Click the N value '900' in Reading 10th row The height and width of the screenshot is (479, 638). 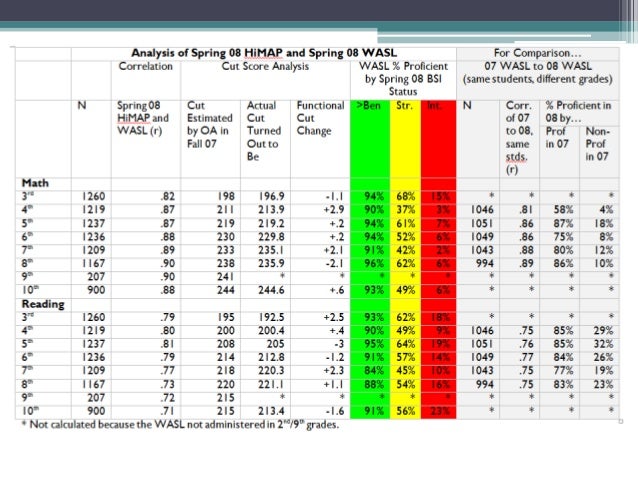pos(96,411)
